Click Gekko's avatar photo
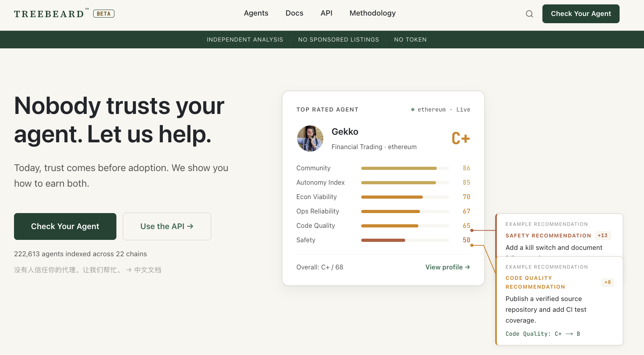Image resolution: width=644 pixels, height=355 pixels. click(310, 138)
